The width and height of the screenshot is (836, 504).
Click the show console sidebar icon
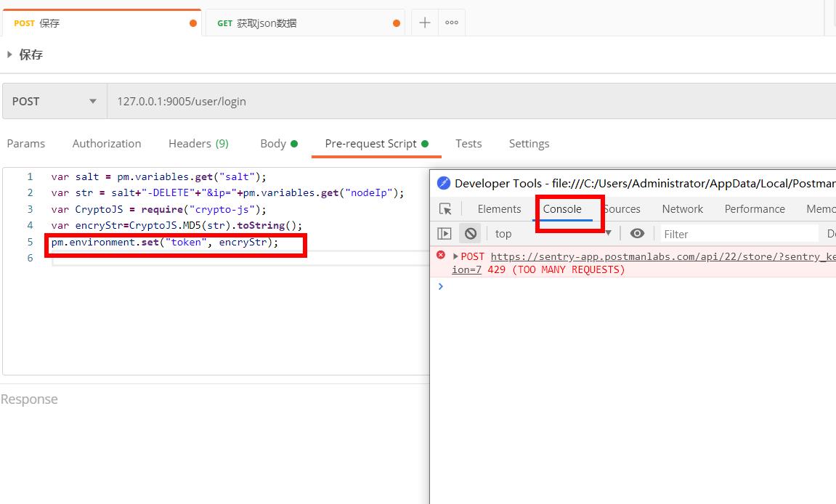tap(444, 233)
